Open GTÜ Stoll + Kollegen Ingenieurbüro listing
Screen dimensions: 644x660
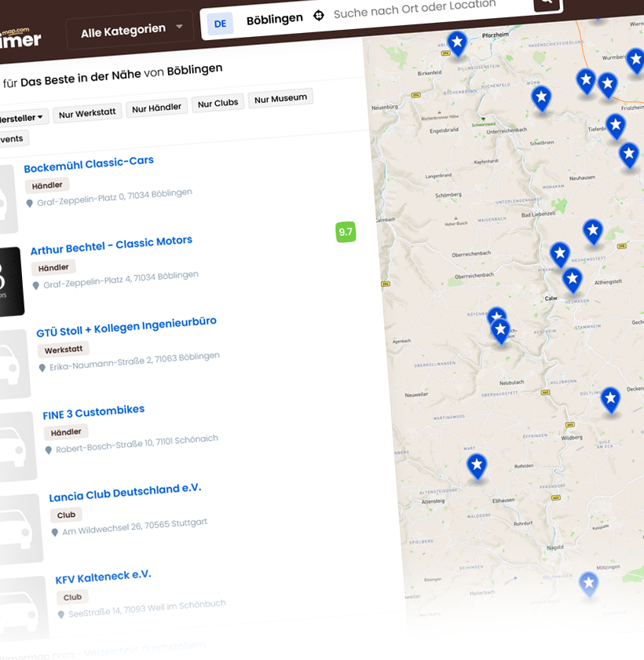click(x=126, y=327)
